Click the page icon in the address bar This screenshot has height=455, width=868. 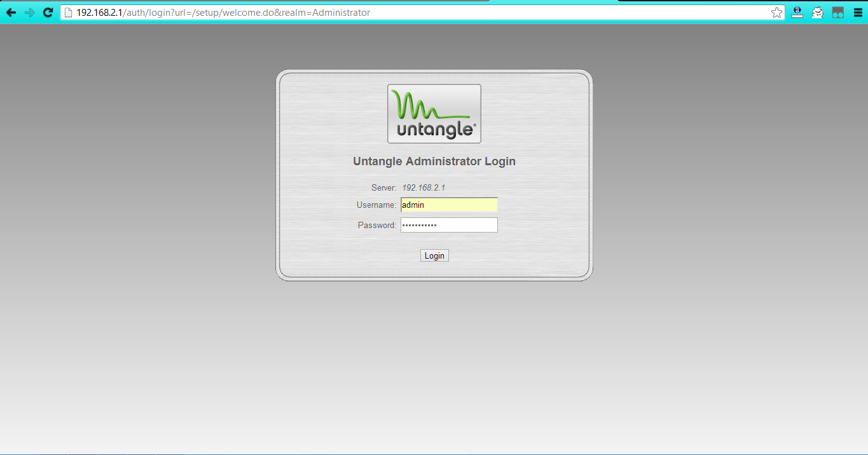tap(69, 13)
